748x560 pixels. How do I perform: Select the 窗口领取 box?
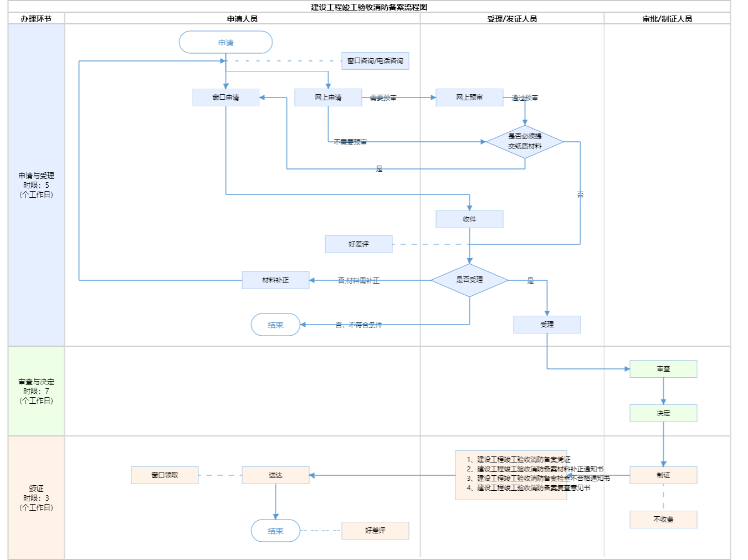pyautogui.click(x=165, y=475)
